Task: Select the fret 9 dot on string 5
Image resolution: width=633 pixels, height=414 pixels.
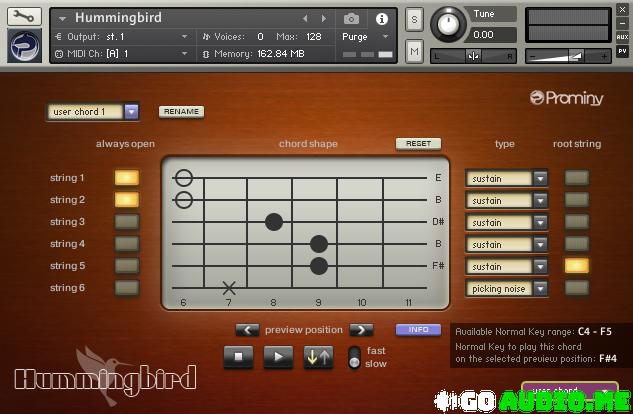Action: (x=319, y=266)
